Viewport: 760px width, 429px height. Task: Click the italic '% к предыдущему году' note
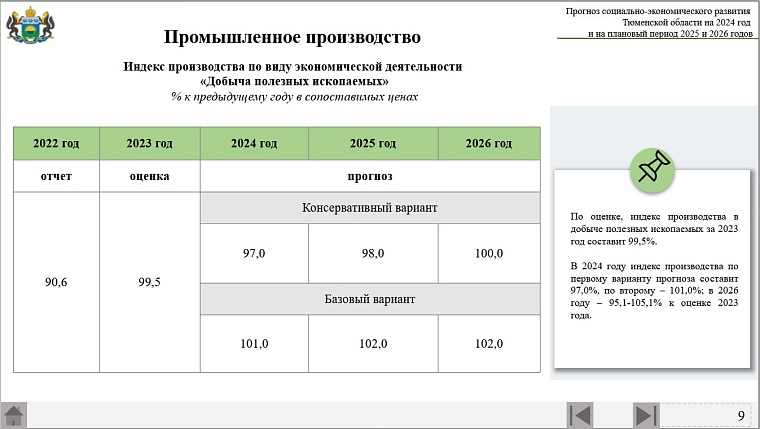tap(294, 96)
